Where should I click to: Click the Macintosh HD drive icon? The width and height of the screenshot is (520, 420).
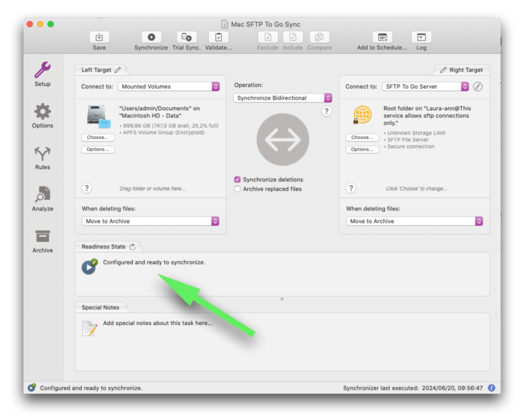98,116
